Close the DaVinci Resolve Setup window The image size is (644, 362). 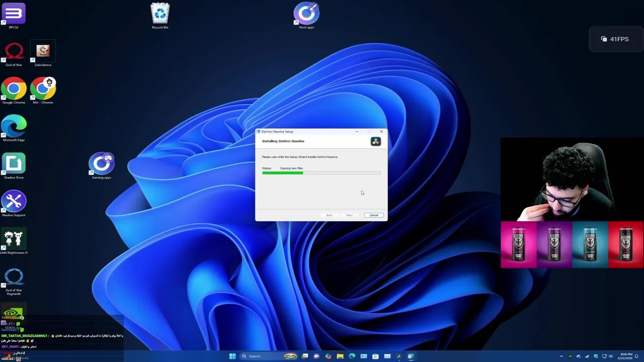[x=381, y=132]
